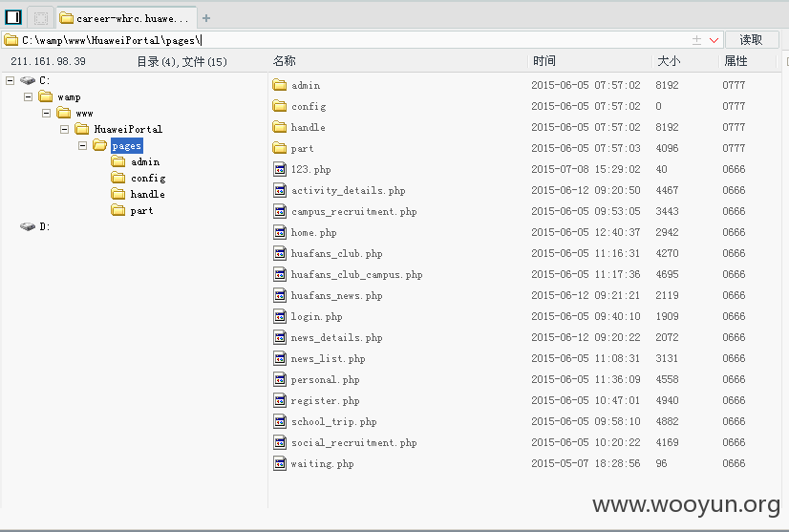Click timestamp 2015-05-07 18:28:56
The height and width of the screenshot is (532, 789).
(x=586, y=463)
